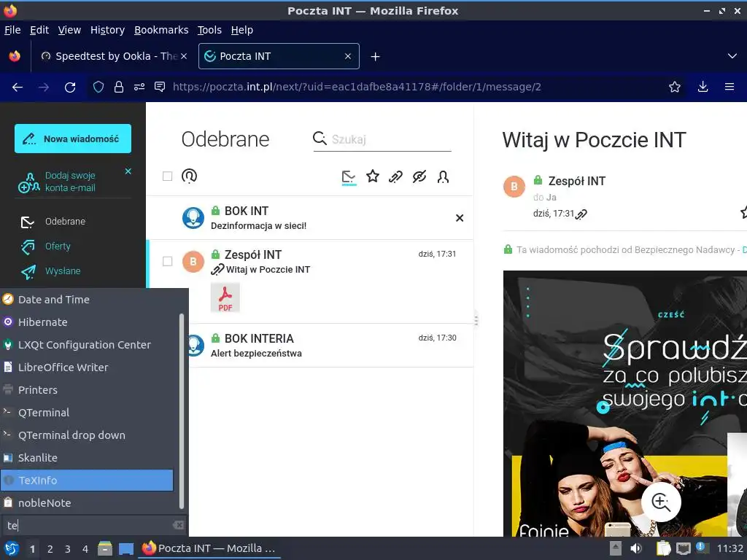The image size is (747, 560).
Task: Bookmark this page with the star icon
Action: pos(675,87)
